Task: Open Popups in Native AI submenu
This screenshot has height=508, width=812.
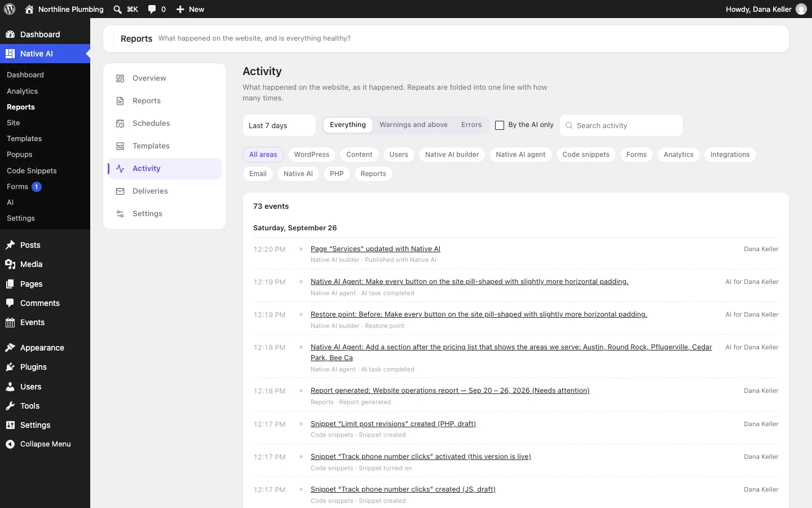Action: point(20,154)
